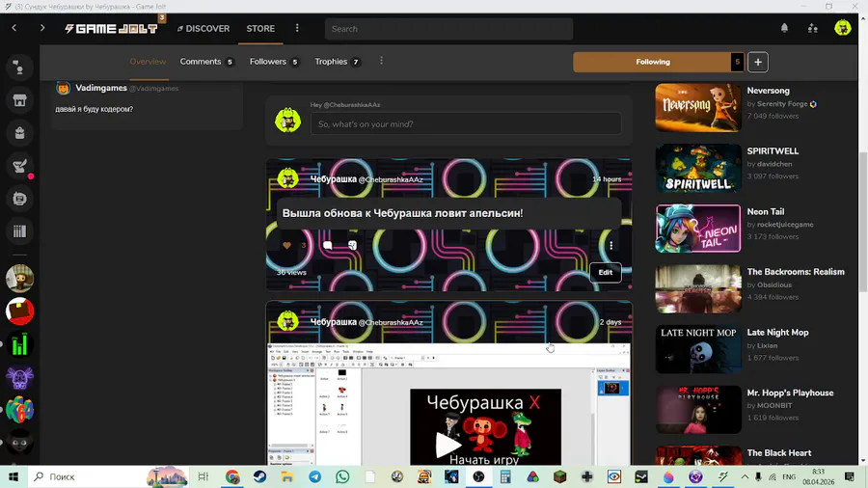The image size is (868, 488).
Task: Open more options next to the Trophies tab
Action: click(x=381, y=61)
